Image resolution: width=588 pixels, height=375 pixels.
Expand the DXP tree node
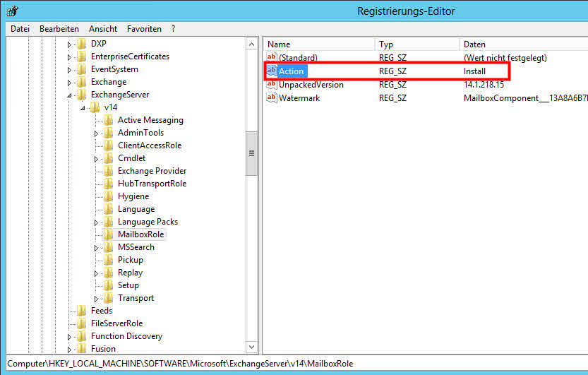click(69, 44)
